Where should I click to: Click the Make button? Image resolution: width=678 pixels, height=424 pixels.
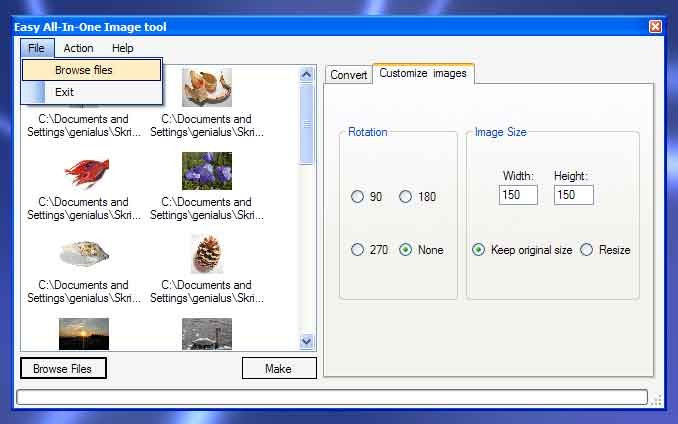coord(279,368)
